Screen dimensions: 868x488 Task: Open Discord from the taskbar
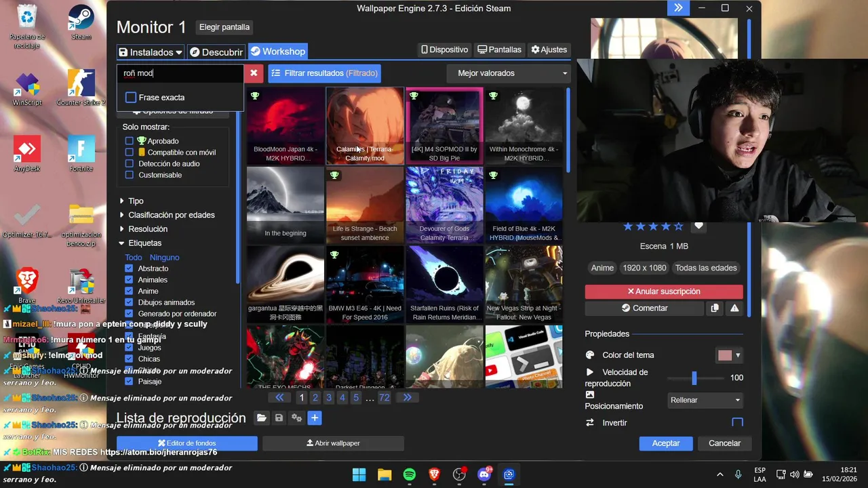click(484, 474)
